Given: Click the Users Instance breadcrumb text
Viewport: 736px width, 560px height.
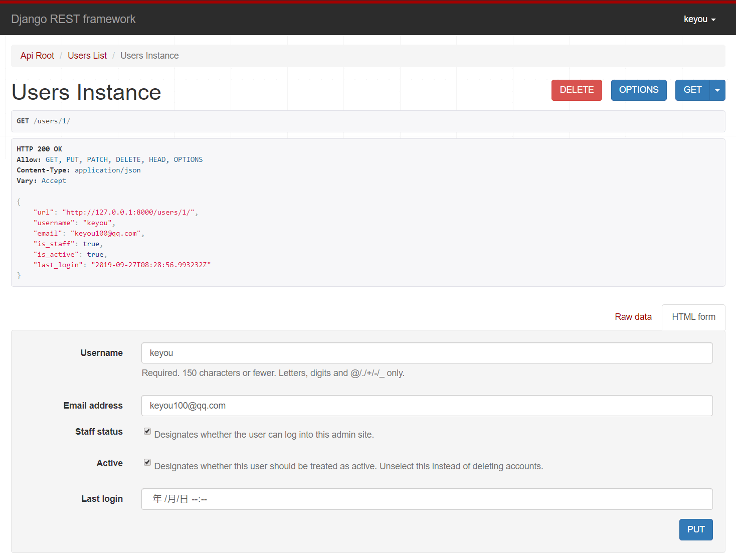Looking at the screenshot, I should pyautogui.click(x=149, y=56).
